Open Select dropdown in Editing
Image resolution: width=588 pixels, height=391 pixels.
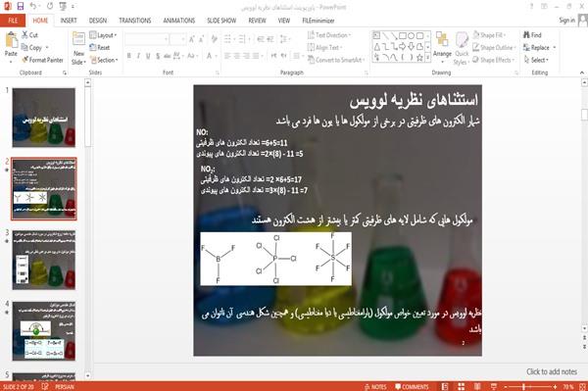click(536, 60)
